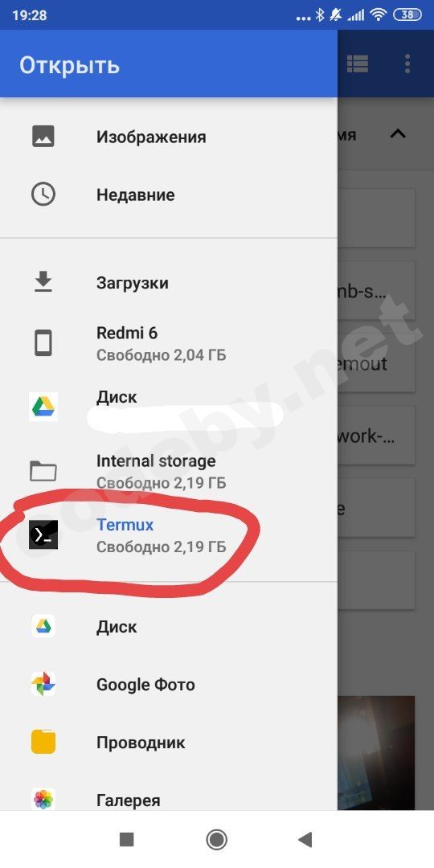The width and height of the screenshot is (434, 868).
Task: Tap the Recent clock icon
Action: (x=43, y=194)
